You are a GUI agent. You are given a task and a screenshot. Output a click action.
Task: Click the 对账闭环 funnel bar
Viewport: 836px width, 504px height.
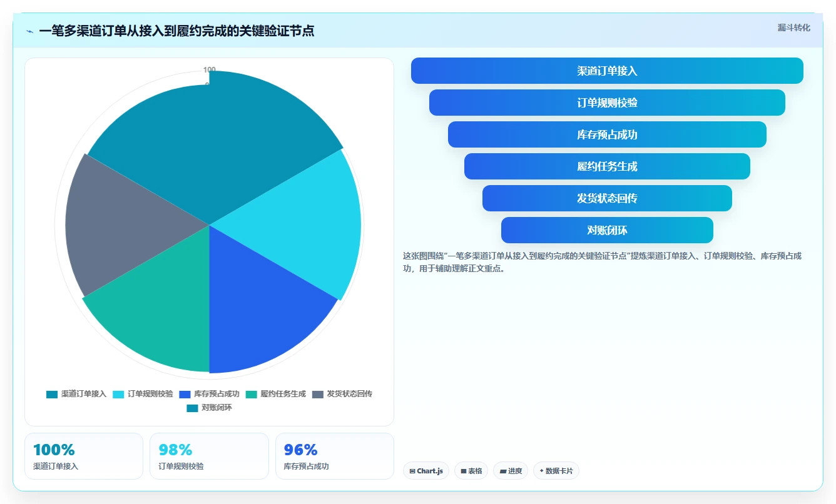pyautogui.click(x=607, y=230)
